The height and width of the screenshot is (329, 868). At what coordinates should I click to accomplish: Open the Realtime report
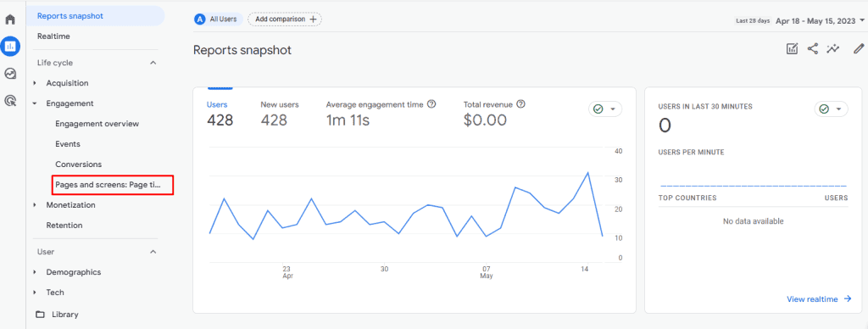(x=53, y=36)
